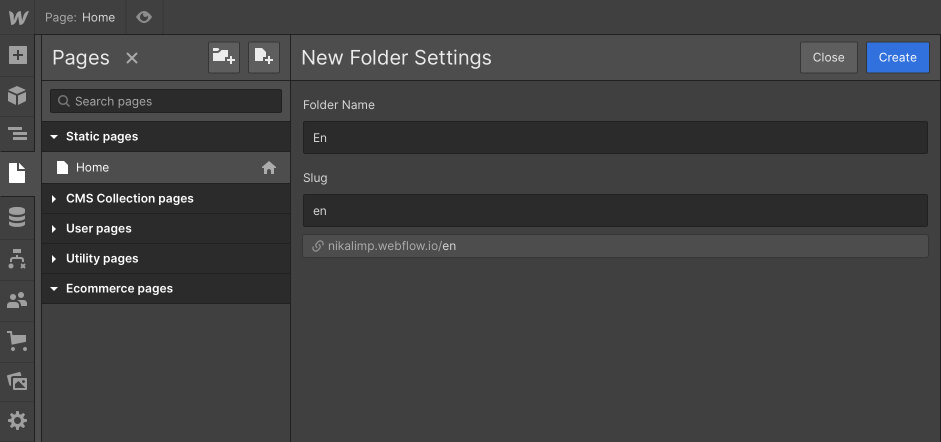Click the Search pages field
Screen dimensions: 941x442
pyautogui.click(x=166, y=101)
